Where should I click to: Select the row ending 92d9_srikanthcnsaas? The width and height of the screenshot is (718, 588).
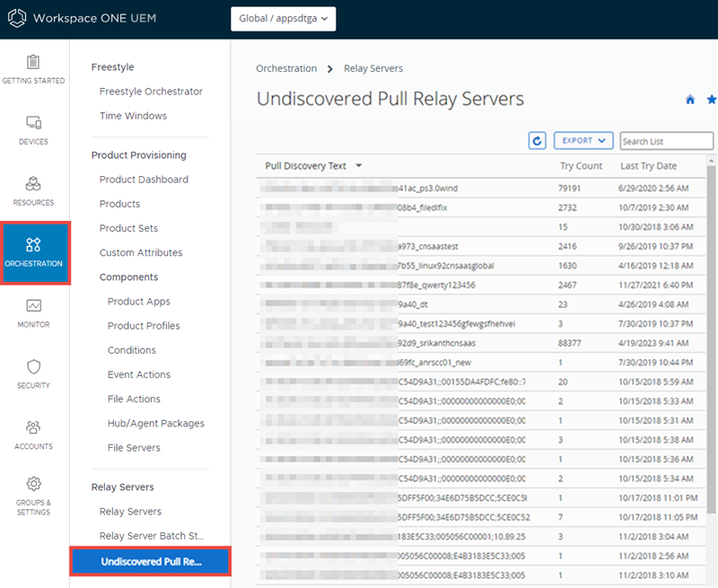(x=481, y=343)
